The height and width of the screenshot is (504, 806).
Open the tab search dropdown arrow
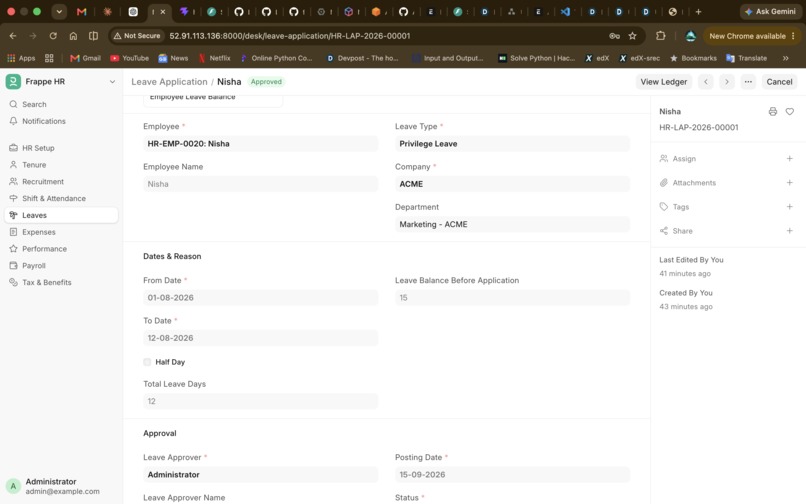click(x=59, y=11)
